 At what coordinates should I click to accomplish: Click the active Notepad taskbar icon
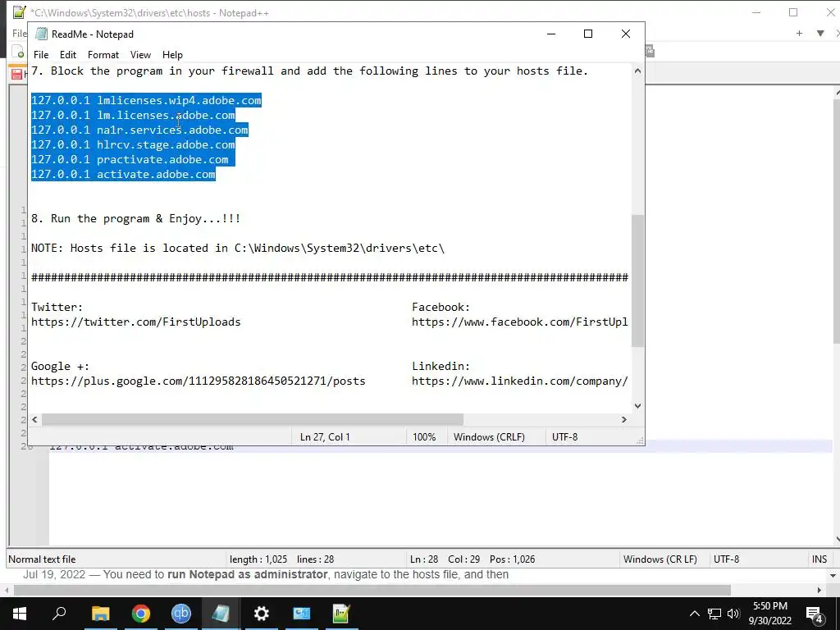[x=221, y=614]
